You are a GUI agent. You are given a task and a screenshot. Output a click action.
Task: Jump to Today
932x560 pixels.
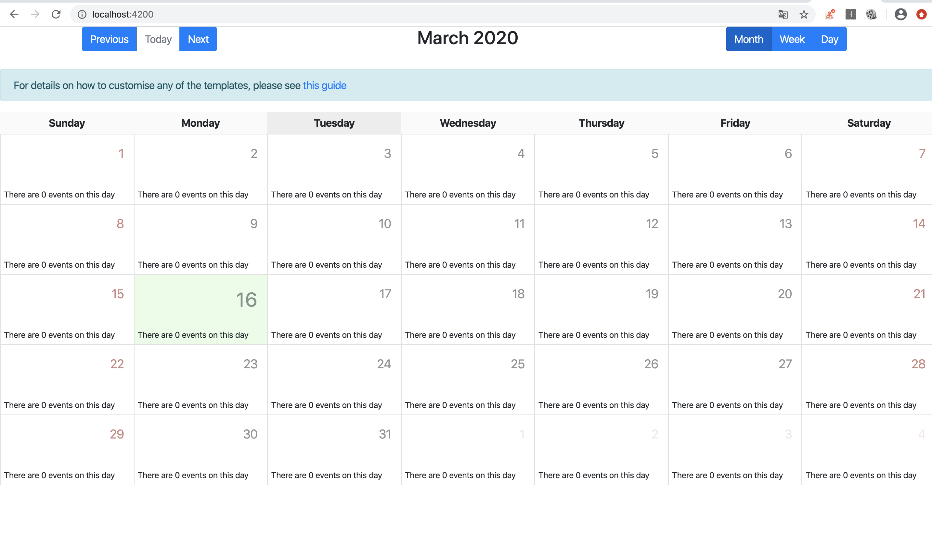[158, 39]
